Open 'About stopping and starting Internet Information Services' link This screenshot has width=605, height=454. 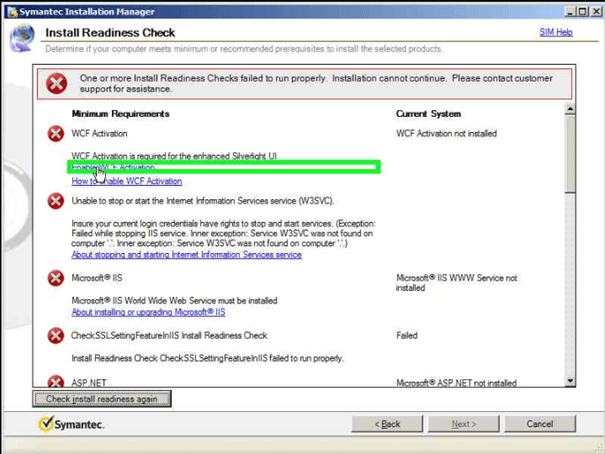186,255
